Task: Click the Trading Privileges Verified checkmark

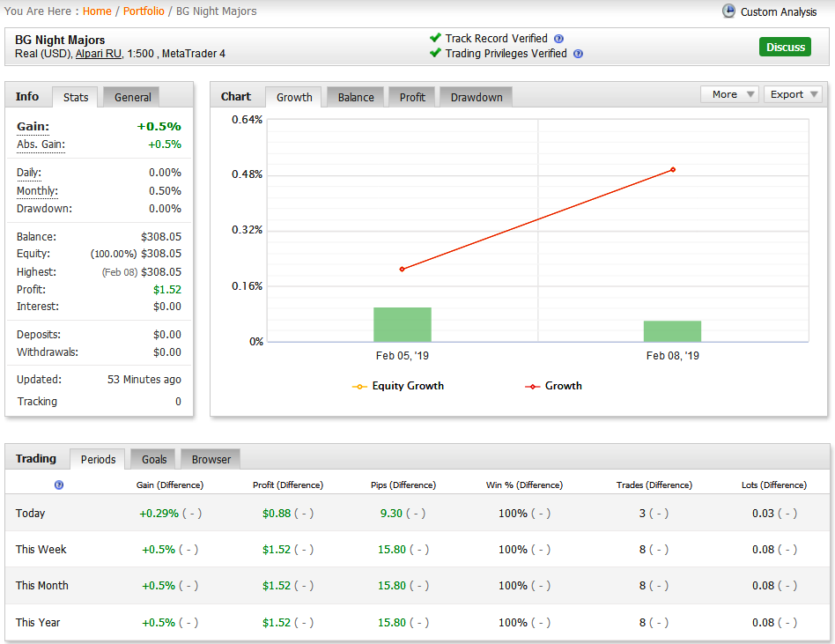Action: (435, 53)
